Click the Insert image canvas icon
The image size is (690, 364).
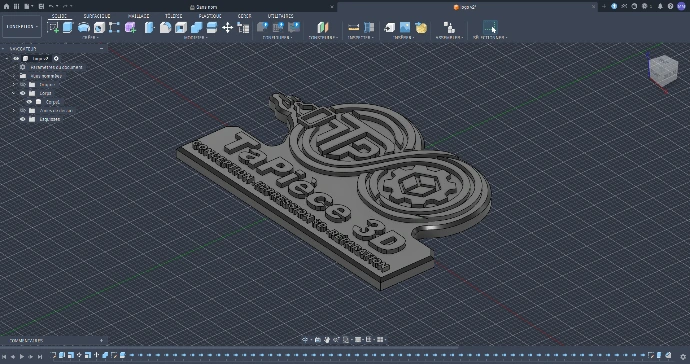tap(405, 28)
